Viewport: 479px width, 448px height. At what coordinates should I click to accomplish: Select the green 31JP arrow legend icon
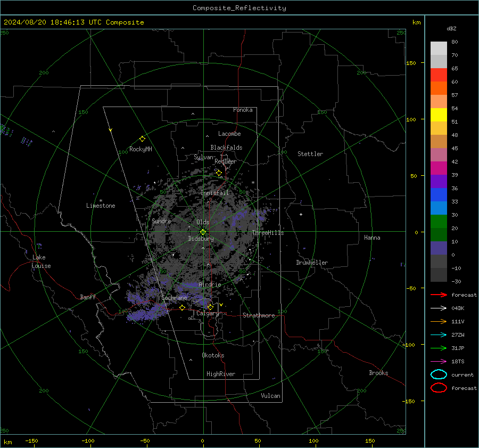[439, 348]
